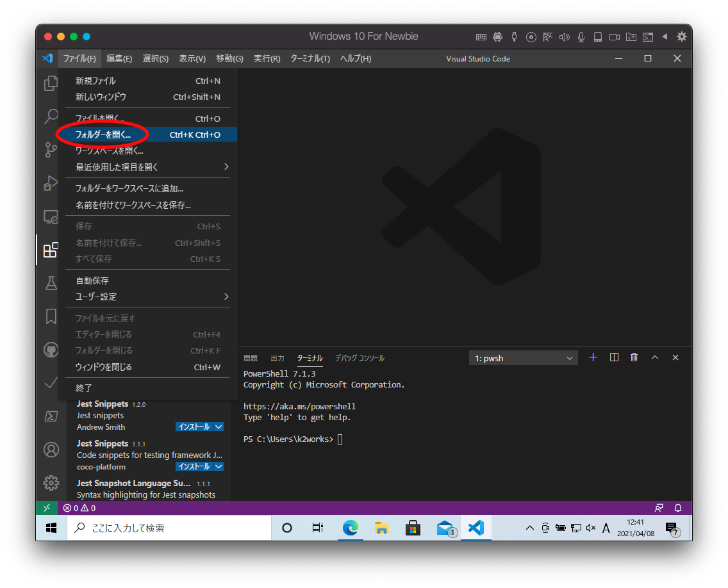Open the Run and Debug view icon
The image size is (728, 588).
(51, 183)
